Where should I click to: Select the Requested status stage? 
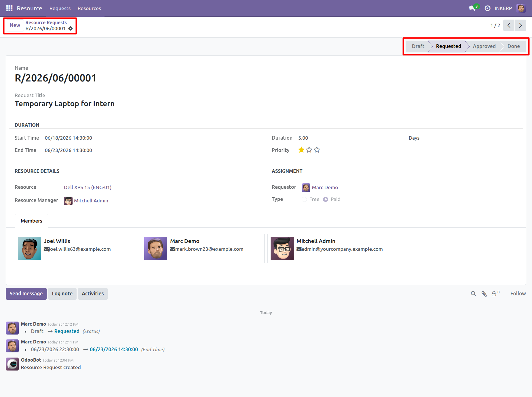(448, 46)
